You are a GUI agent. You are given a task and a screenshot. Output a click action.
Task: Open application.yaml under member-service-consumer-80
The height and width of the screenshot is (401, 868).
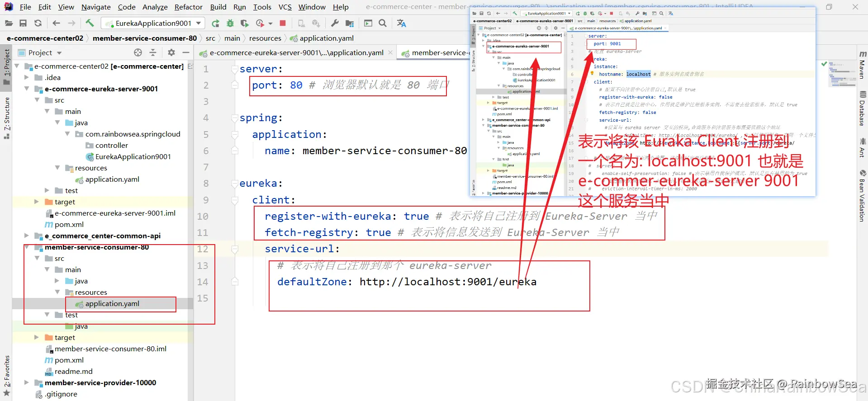pos(112,303)
